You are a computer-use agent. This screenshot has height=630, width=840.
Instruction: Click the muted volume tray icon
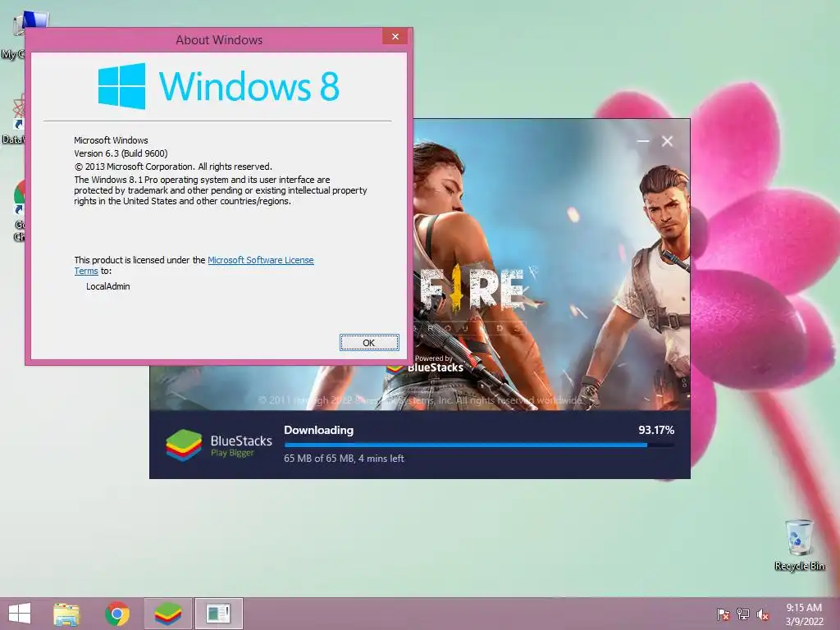(763, 614)
